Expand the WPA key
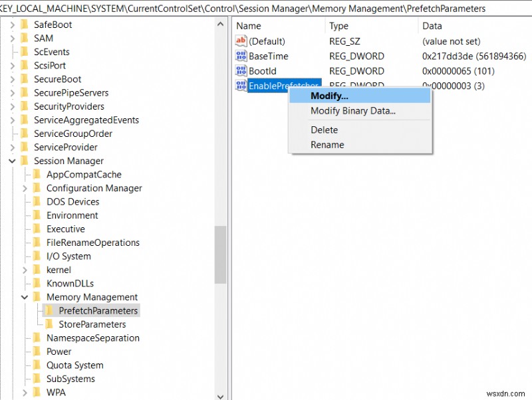This screenshot has width=532, height=400. 25,392
